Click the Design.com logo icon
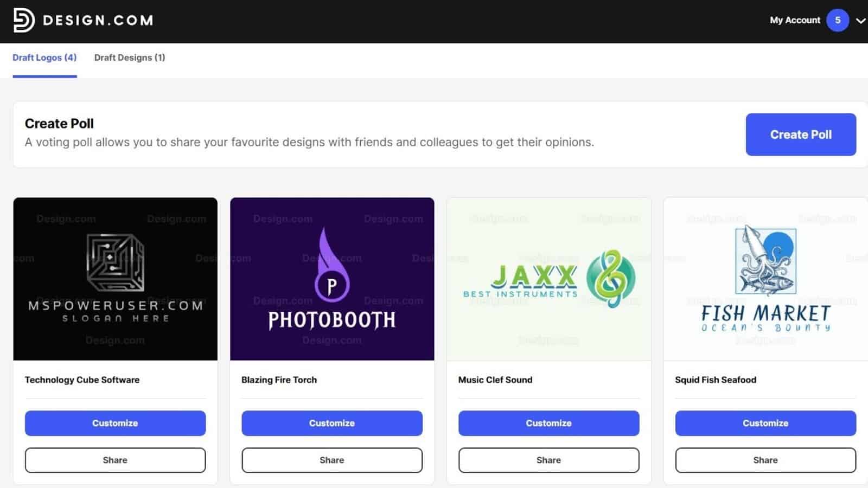 pos(23,21)
